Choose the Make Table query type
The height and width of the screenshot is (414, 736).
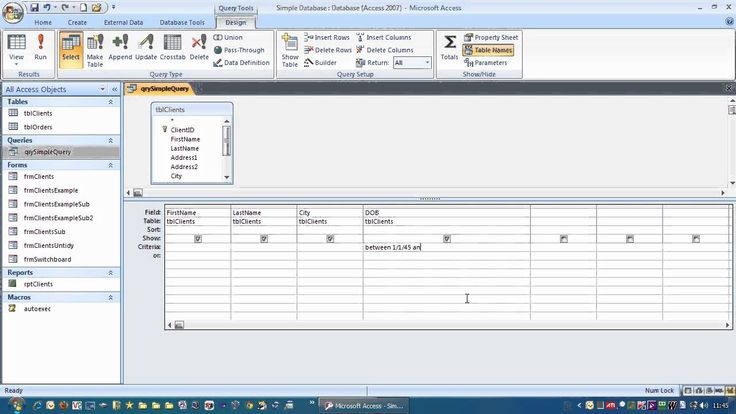point(95,50)
